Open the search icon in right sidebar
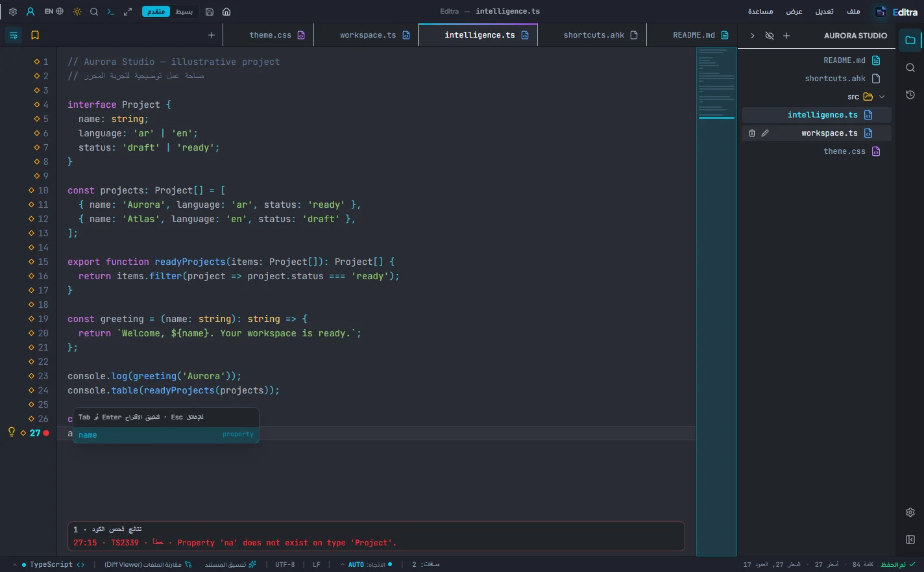The width and height of the screenshot is (924, 572). click(910, 68)
